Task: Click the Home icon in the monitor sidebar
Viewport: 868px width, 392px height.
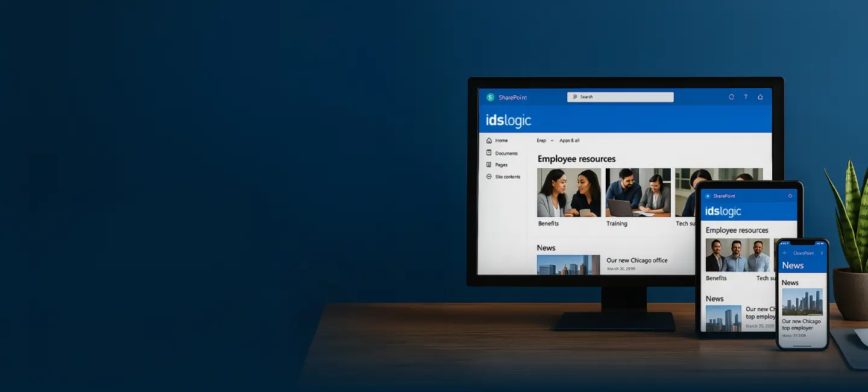Action: (x=489, y=141)
